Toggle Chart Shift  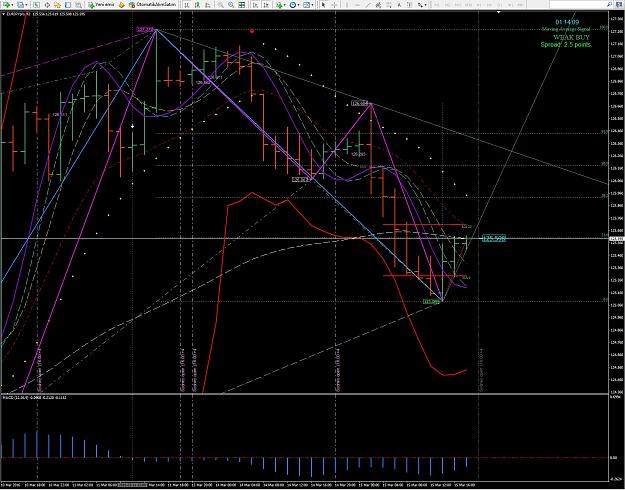coord(266,5)
